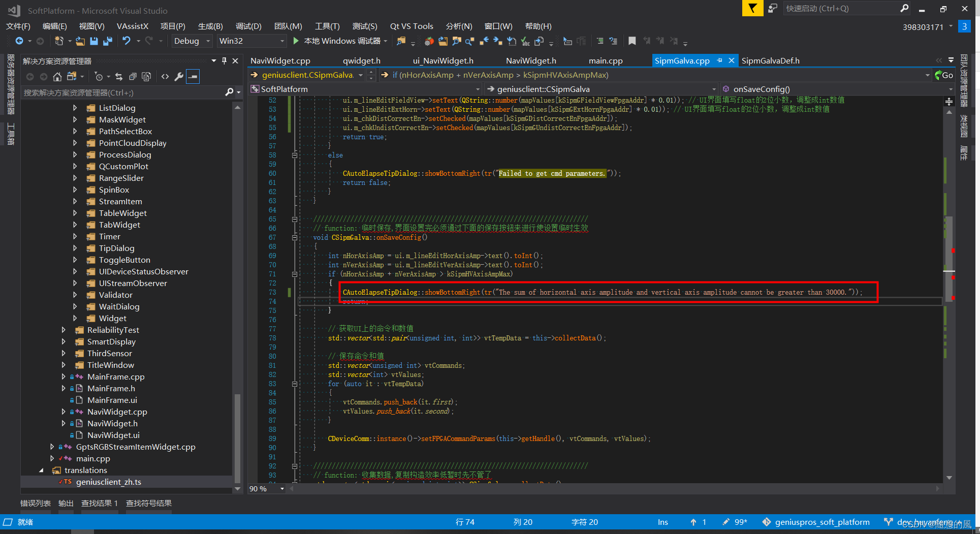Open the 查找符号结果 panel tab
The height and width of the screenshot is (534, 980).
click(x=149, y=503)
